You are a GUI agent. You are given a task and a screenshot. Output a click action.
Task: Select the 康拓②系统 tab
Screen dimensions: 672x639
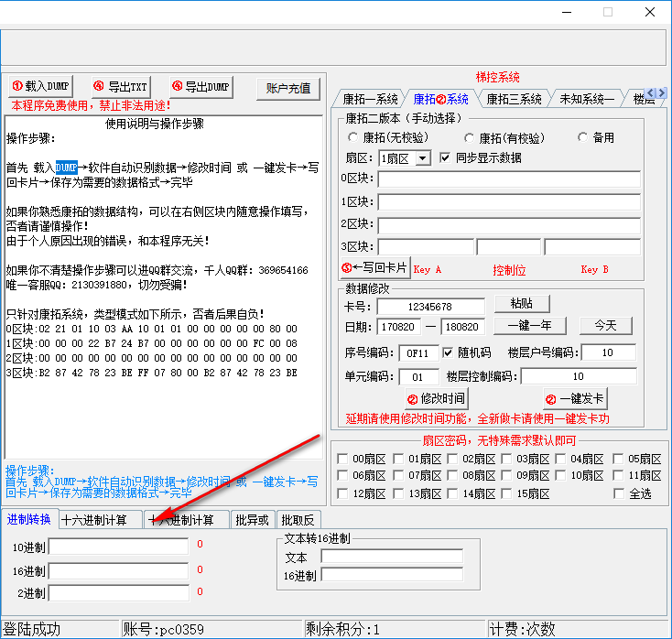click(x=440, y=99)
